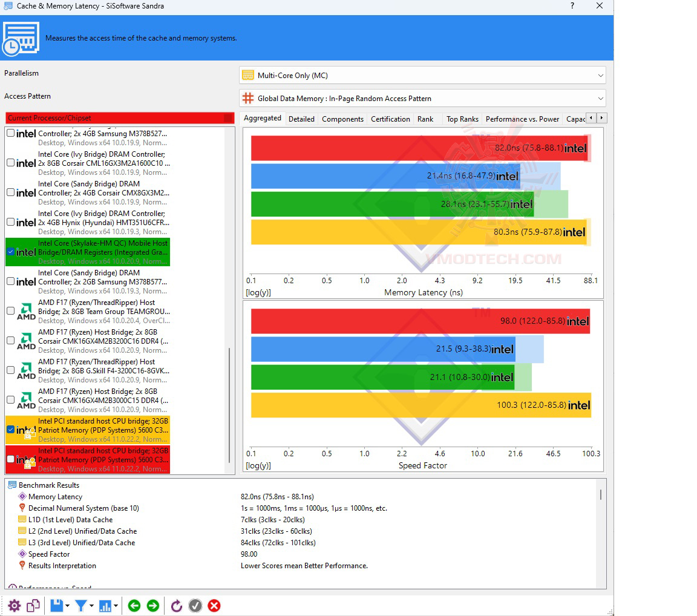The image size is (697, 616).
Task: Click the blue floppy disk save icon
Action: (56, 605)
